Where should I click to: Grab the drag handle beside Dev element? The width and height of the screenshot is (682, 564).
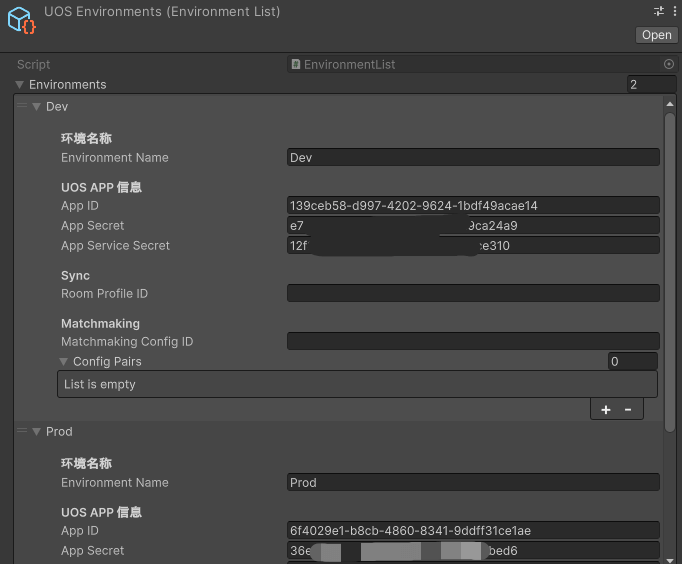pyautogui.click(x=22, y=106)
